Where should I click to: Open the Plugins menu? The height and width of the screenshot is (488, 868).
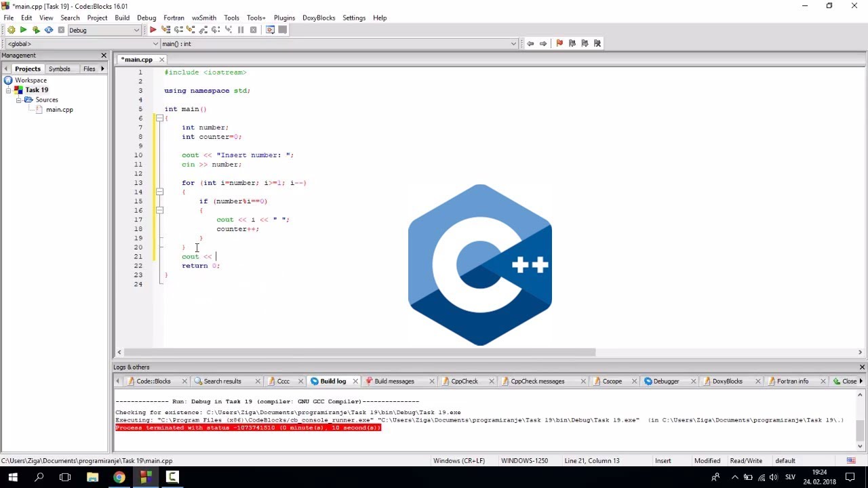point(284,18)
